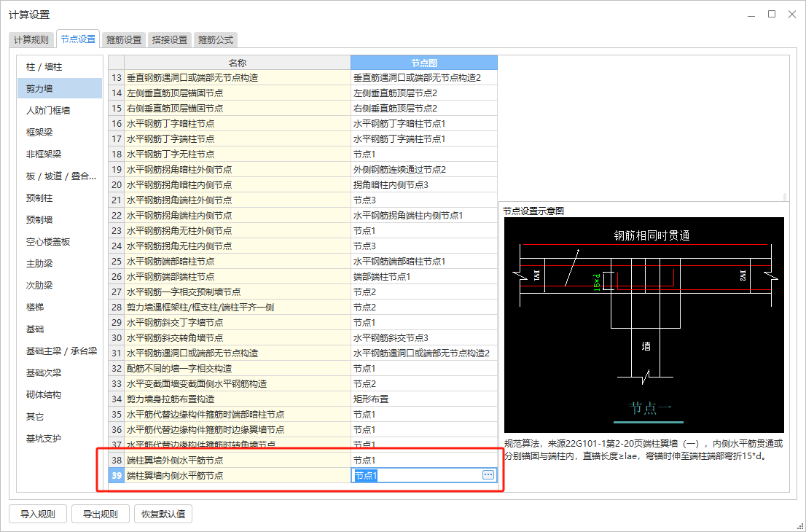Choose 楼梯 category

click(x=60, y=307)
